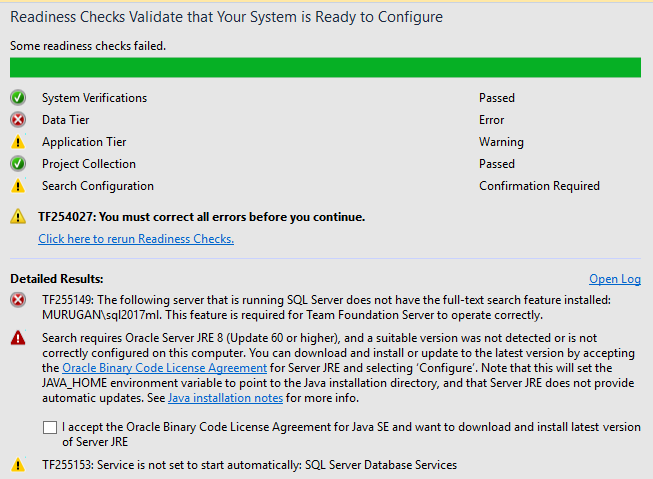Click the Search Configuration warning icon
The width and height of the screenshot is (653, 479).
[x=18, y=186]
